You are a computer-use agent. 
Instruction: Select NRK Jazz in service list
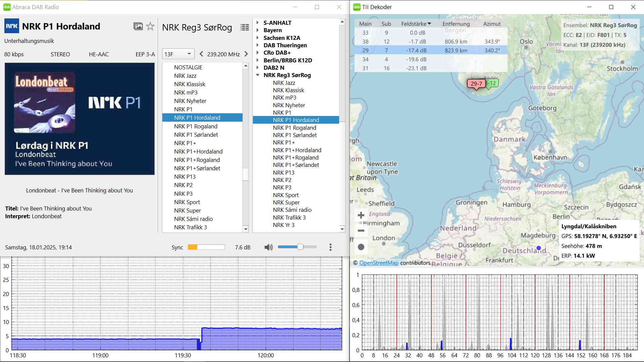[185, 76]
